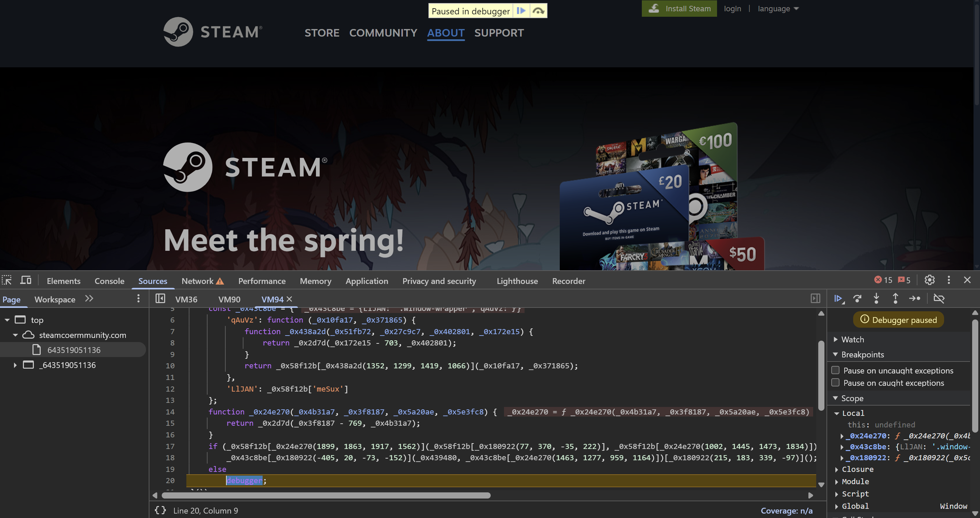
Task: Click the single Step button
Action: coord(915,299)
